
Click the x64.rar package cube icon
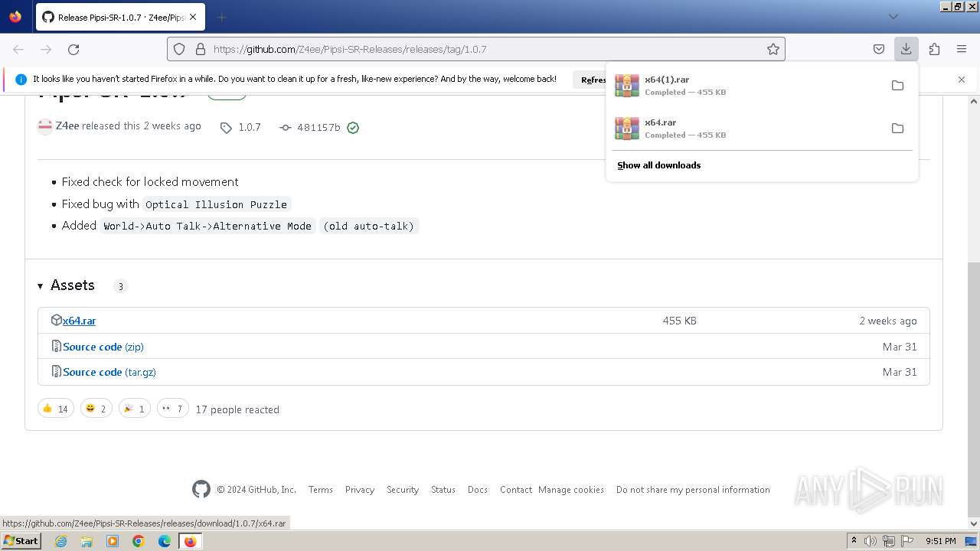pos(56,320)
